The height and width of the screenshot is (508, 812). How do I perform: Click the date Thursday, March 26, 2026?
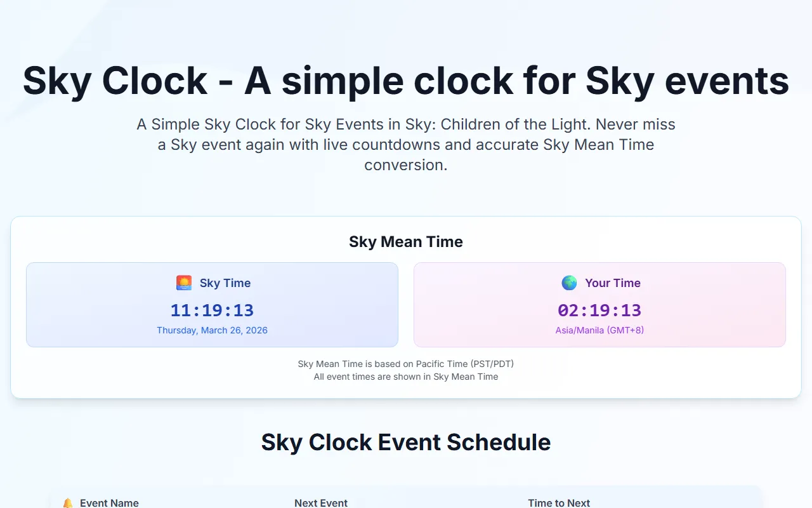tap(212, 330)
